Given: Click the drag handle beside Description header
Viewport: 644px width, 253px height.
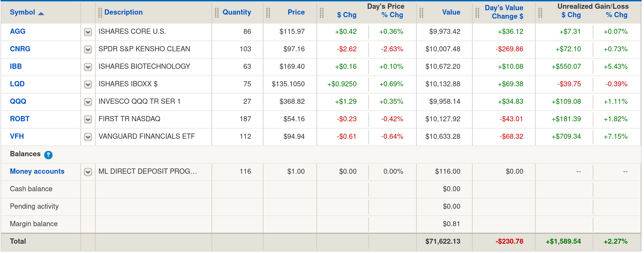Looking at the screenshot, I should 100,13.
